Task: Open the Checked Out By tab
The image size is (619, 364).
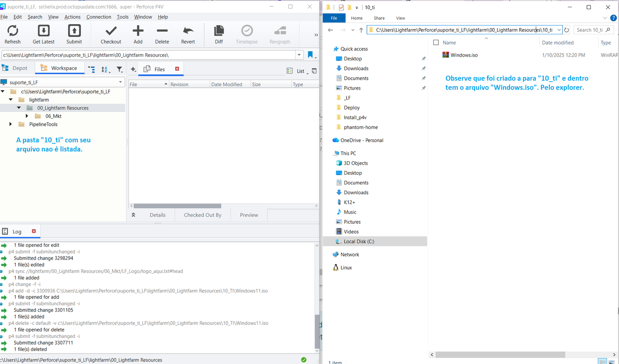Action: 202,215
